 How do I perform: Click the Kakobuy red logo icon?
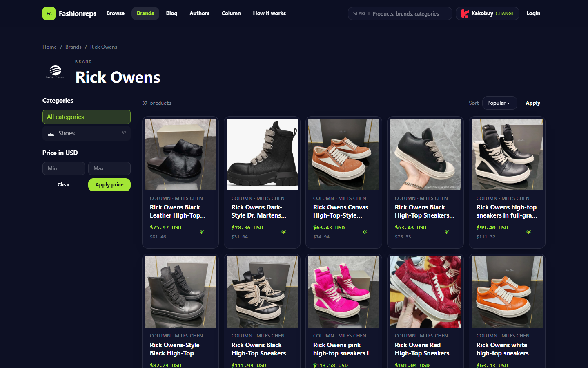click(465, 13)
